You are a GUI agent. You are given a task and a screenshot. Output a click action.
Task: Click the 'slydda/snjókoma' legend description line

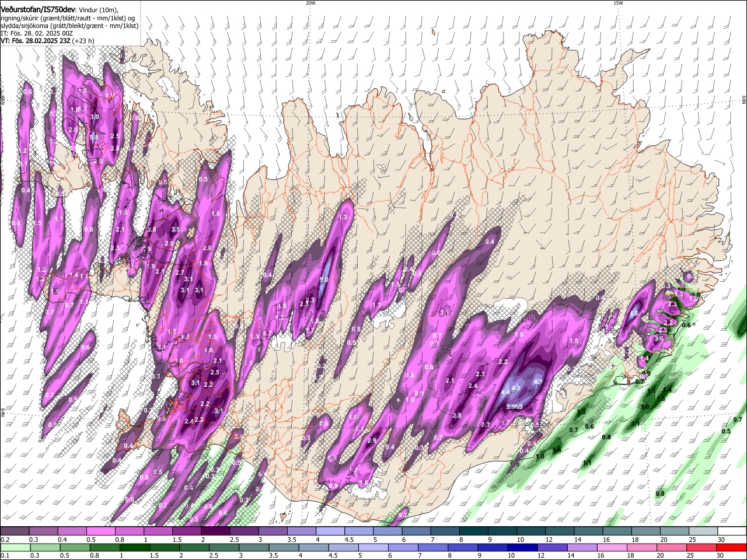coord(69,26)
